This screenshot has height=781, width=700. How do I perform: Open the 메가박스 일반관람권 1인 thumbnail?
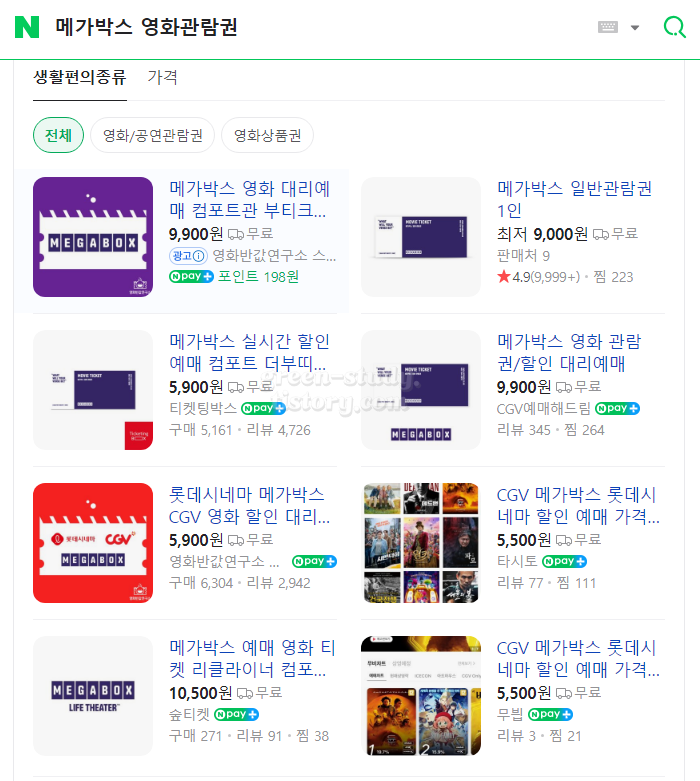[x=420, y=237]
